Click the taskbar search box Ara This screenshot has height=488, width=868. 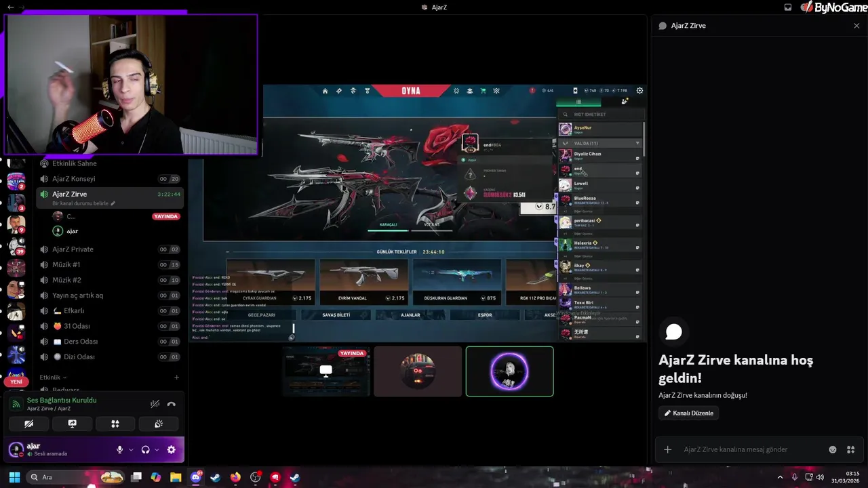[x=75, y=477]
